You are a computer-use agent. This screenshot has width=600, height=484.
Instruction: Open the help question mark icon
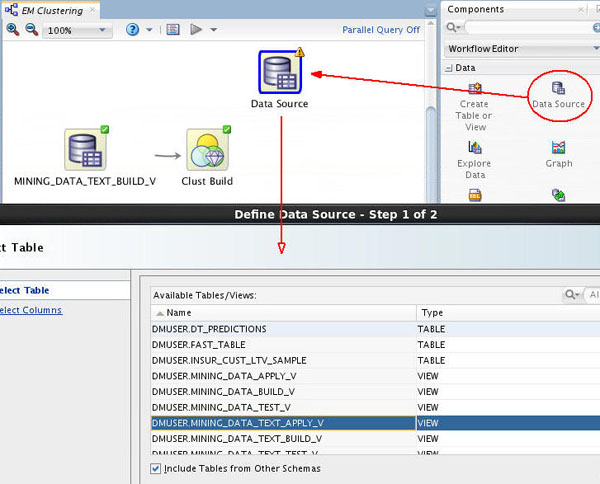[x=133, y=30]
